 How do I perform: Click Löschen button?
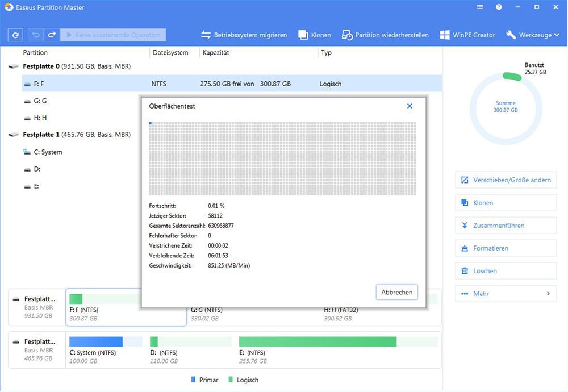(x=506, y=271)
